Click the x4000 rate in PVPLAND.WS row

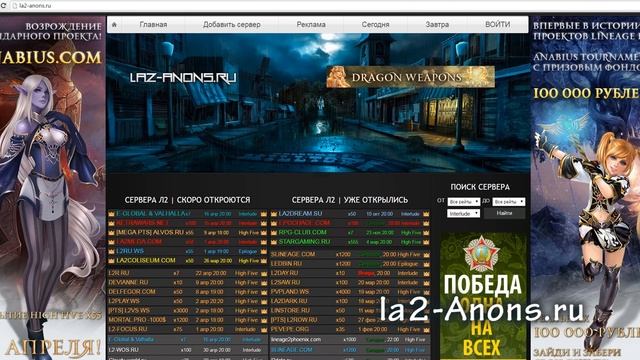(x=343, y=292)
